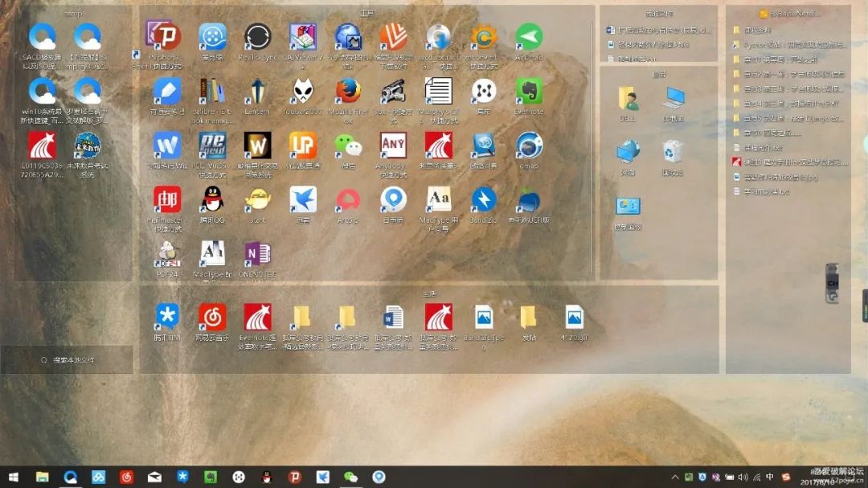The width and height of the screenshot is (868, 488).
Task: Click the volume speaker tray icon
Action: 743,477
